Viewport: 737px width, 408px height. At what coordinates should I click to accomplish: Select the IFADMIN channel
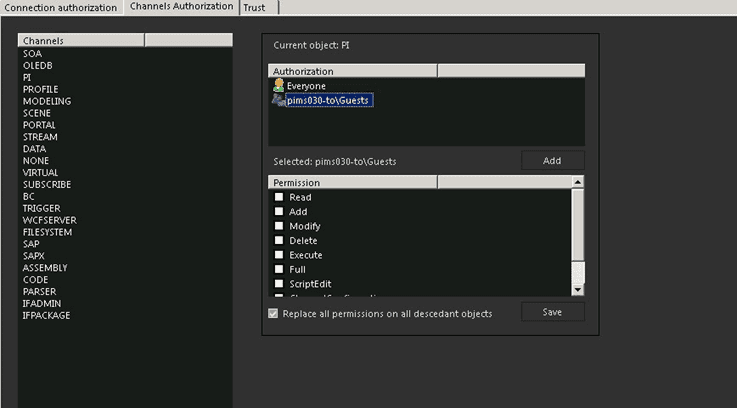coord(42,304)
